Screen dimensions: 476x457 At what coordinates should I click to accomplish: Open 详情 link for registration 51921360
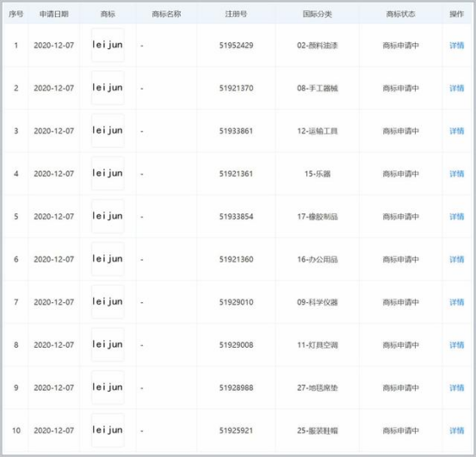pos(456,259)
